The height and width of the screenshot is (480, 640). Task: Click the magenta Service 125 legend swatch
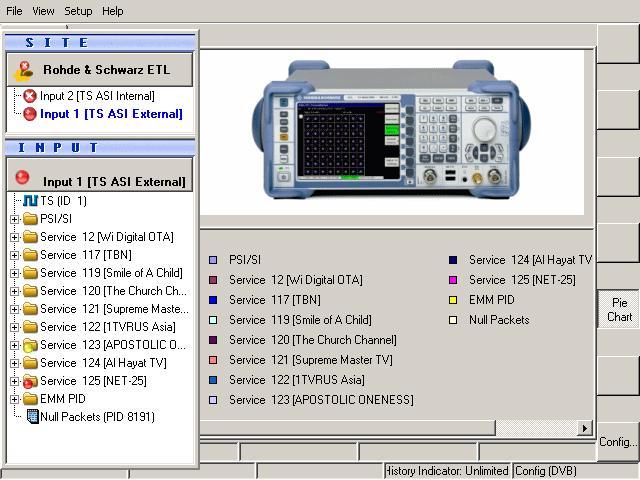point(453,280)
